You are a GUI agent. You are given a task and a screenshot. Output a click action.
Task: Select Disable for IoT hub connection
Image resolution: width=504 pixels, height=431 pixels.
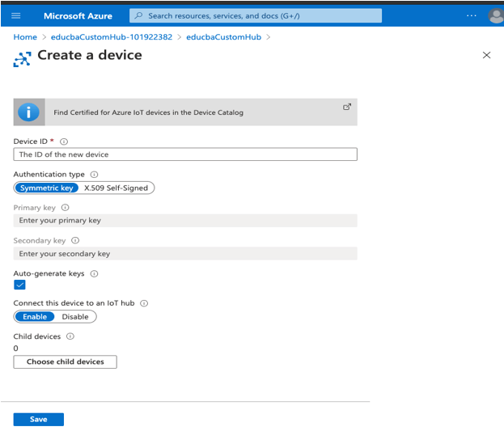tap(75, 317)
